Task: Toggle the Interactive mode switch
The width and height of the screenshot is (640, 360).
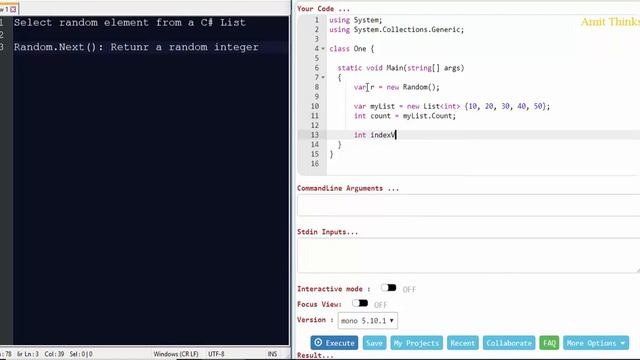Action: coord(389,288)
